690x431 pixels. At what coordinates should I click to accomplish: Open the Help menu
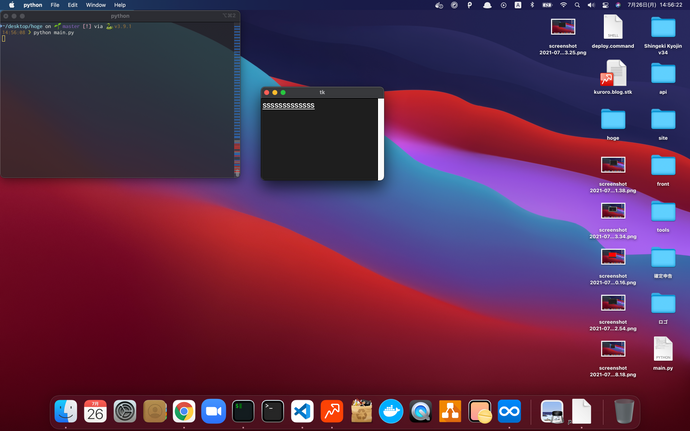pyautogui.click(x=120, y=5)
